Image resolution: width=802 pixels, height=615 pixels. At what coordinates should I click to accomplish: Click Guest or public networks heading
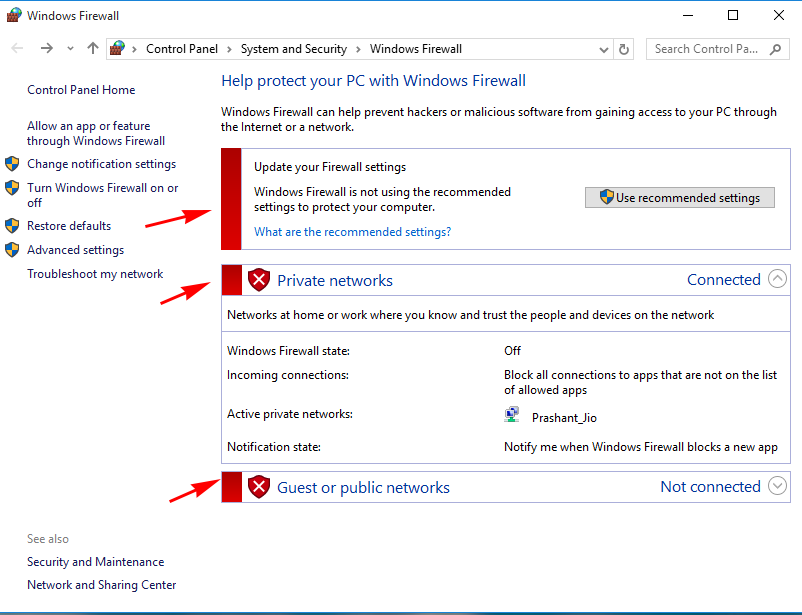point(363,488)
